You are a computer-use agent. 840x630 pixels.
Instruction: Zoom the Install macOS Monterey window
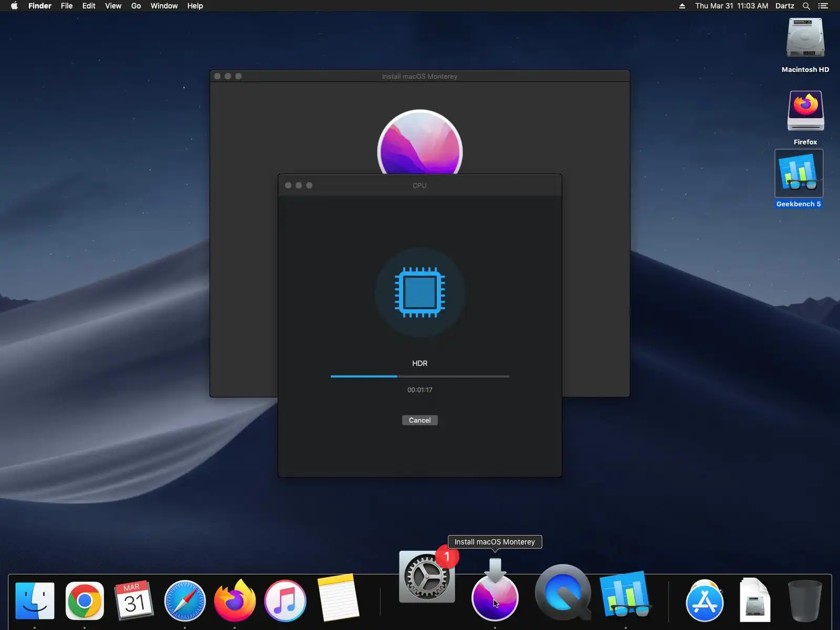[x=238, y=76]
